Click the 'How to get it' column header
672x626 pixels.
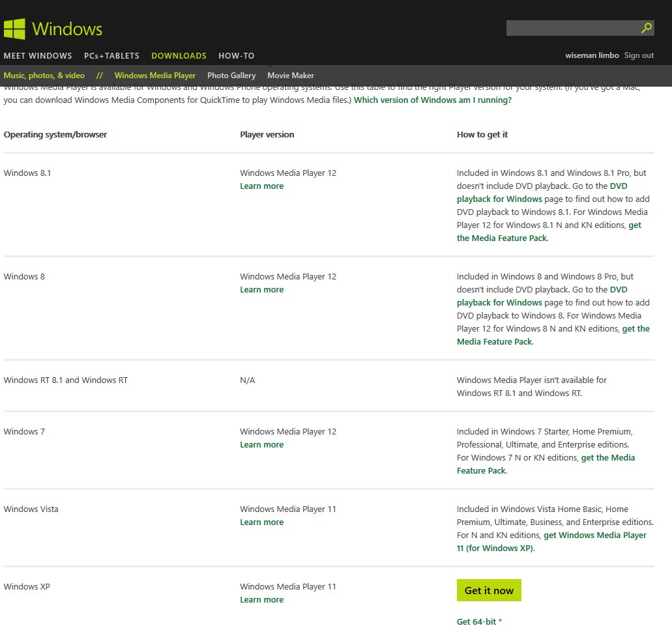coord(482,134)
